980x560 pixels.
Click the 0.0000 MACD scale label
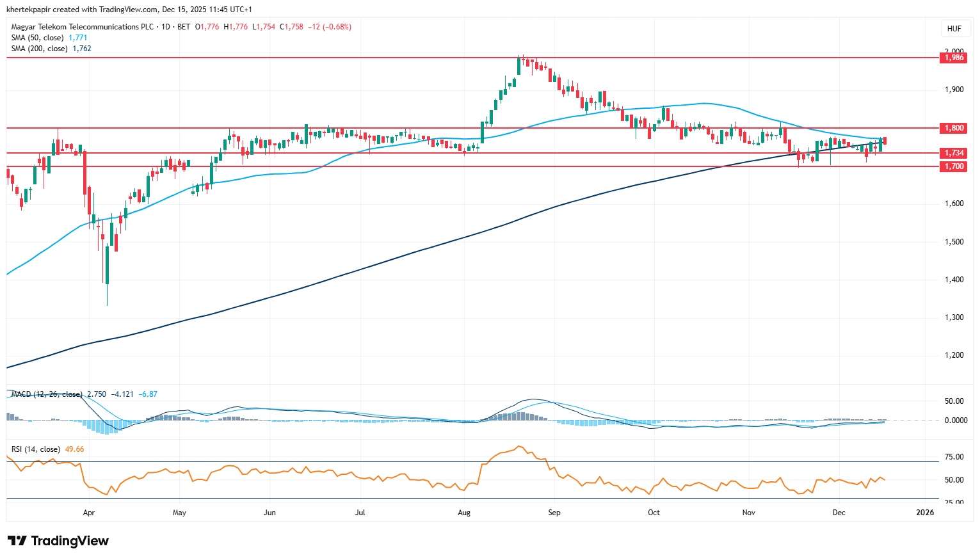(956, 420)
